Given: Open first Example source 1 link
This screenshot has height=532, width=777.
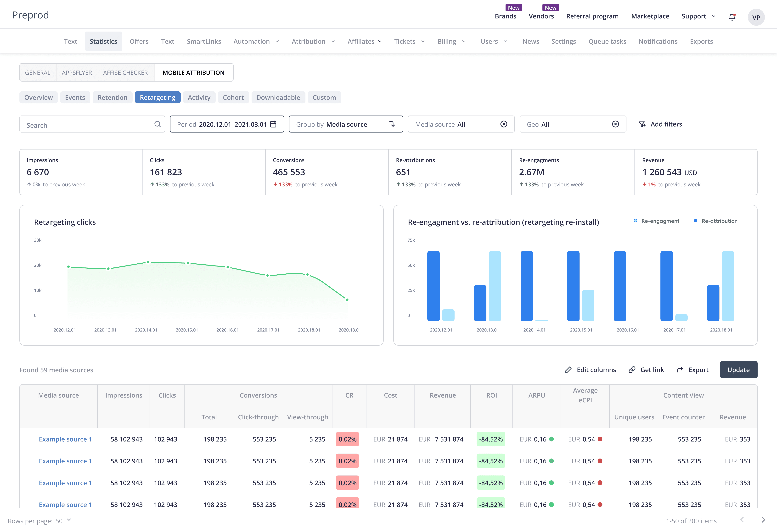Looking at the screenshot, I should tap(65, 439).
